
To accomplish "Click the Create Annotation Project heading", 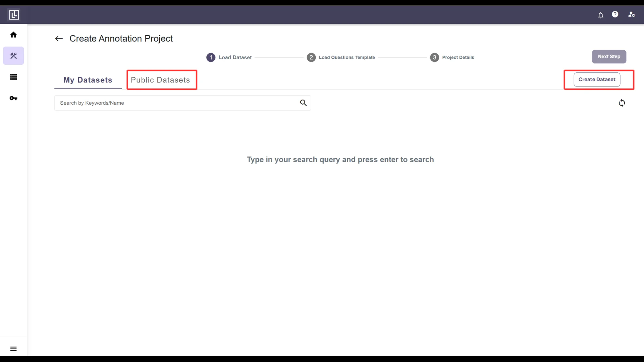I will coord(121,39).
